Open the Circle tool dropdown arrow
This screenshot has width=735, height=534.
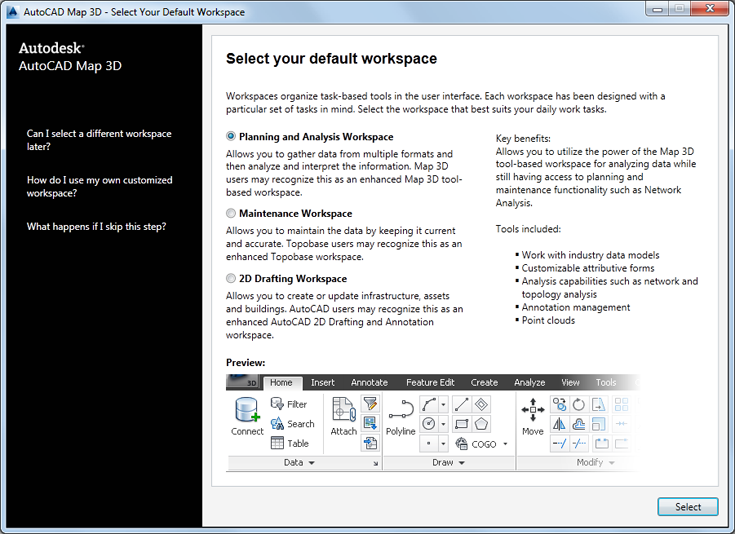click(x=443, y=424)
